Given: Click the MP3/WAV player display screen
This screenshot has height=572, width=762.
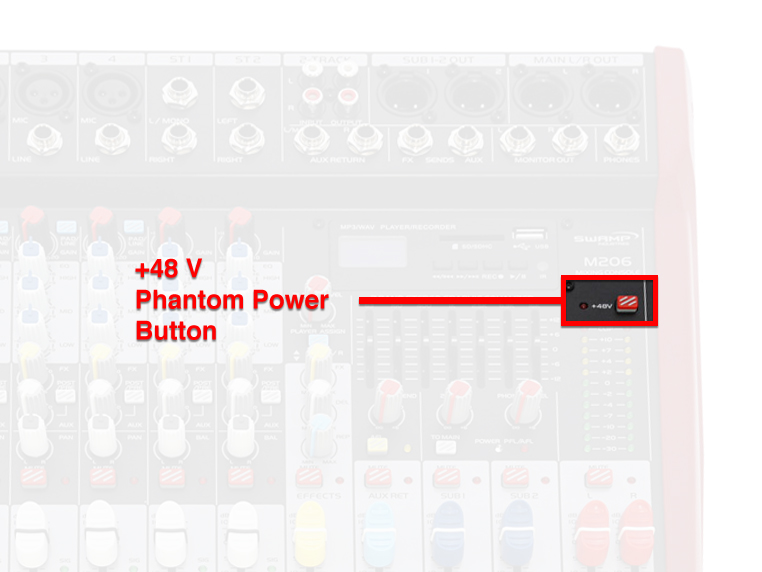Looking at the screenshot, I should point(373,251).
